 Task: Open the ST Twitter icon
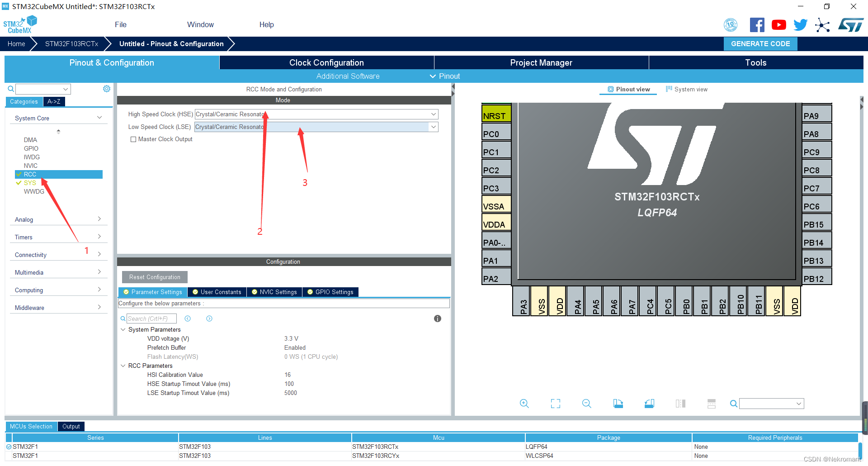click(800, 25)
